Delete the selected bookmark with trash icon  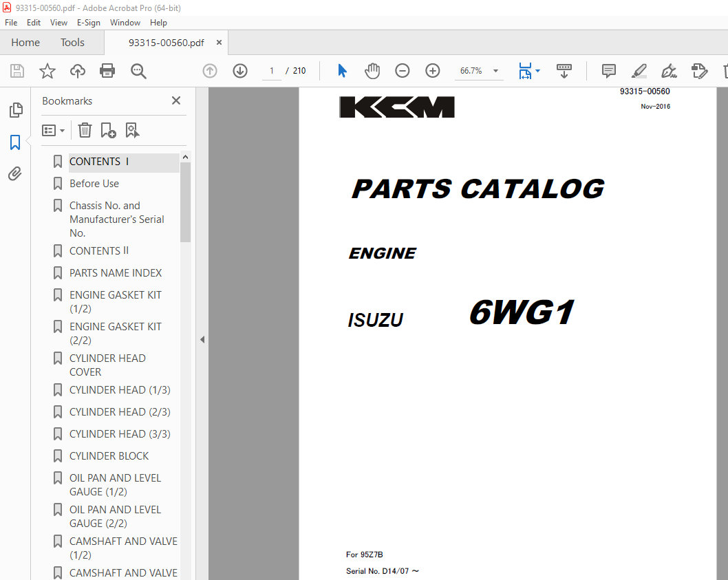point(85,131)
